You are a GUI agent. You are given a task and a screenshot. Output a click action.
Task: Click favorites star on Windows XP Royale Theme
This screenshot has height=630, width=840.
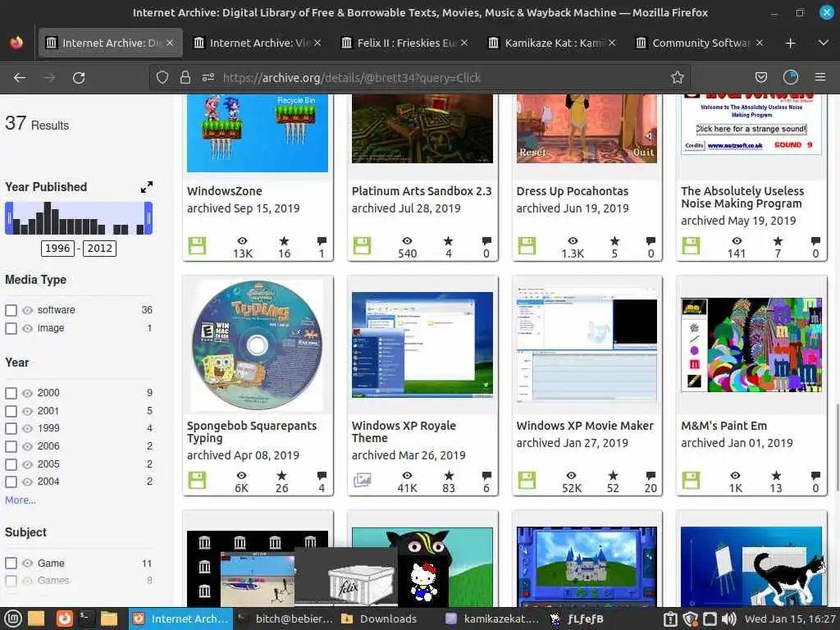click(x=449, y=475)
